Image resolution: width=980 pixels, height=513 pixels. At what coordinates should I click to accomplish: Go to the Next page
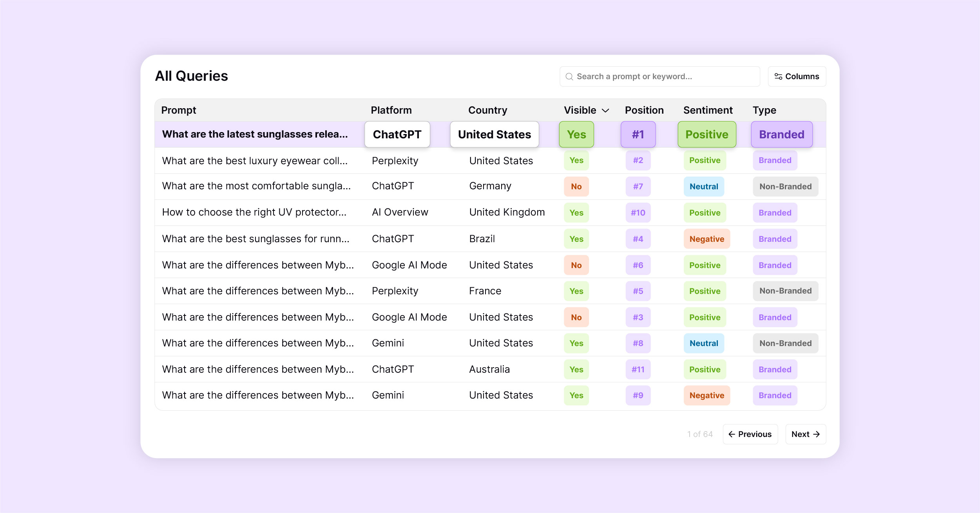(806, 434)
